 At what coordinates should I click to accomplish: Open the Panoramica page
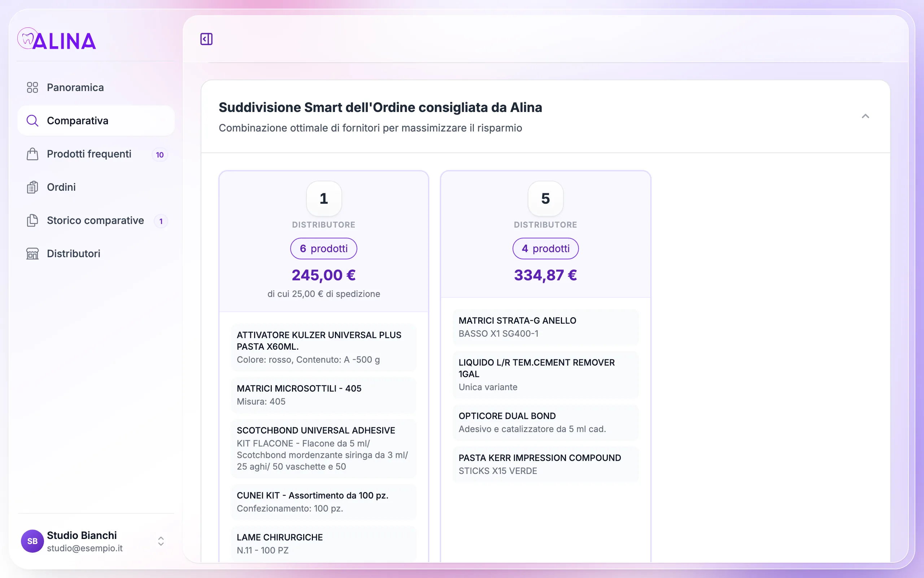tap(96, 87)
